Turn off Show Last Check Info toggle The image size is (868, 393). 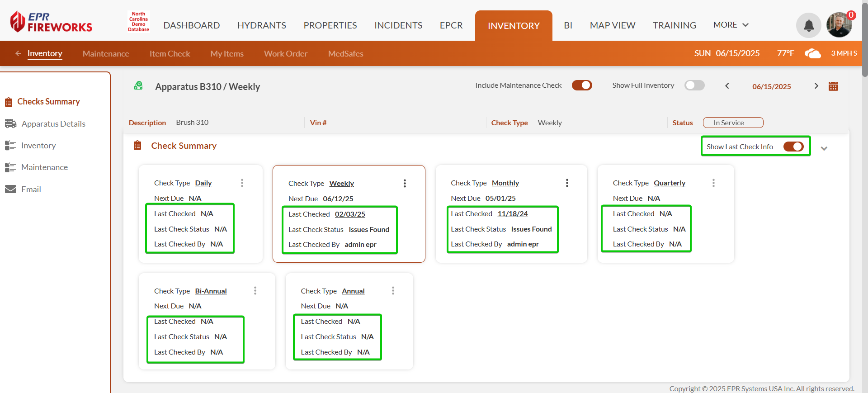click(x=793, y=147)
